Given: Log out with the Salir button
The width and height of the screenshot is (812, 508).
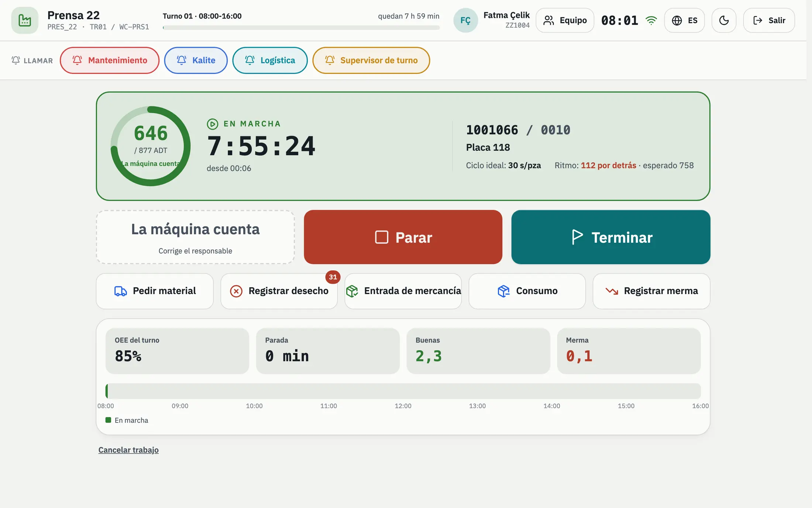Looking at the screenshot, I should 769,20.
